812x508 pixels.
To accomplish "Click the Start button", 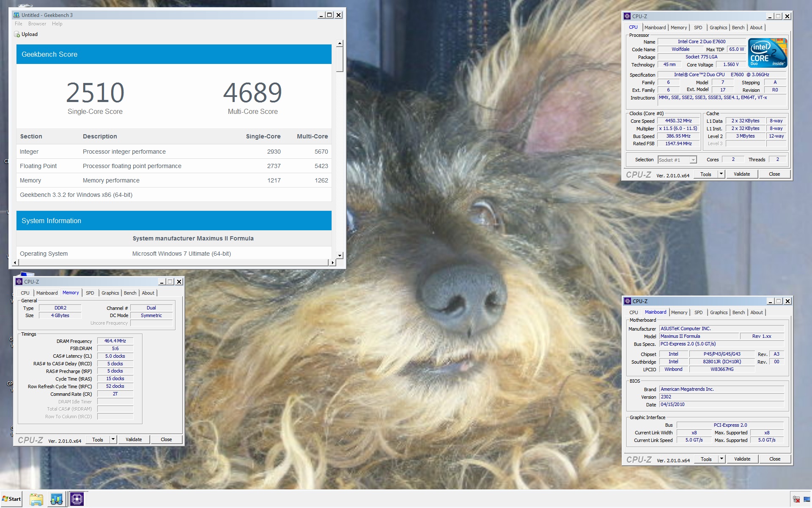I will (x=11, y=499).
